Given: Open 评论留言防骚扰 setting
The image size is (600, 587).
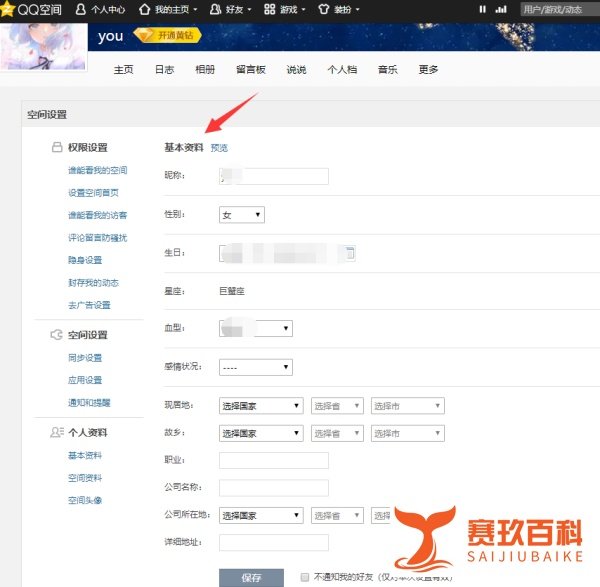Looking at the screenshot, I should click(98, 238).
